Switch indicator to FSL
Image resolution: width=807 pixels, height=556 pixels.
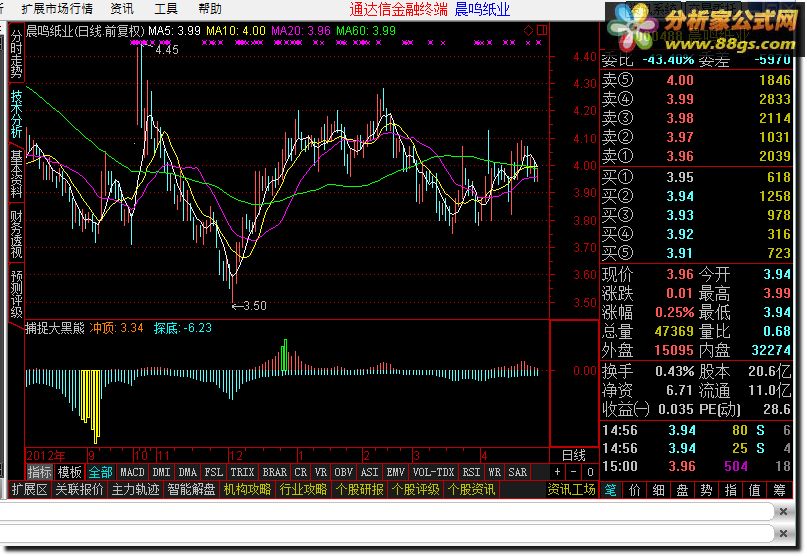tap(214, 472)
